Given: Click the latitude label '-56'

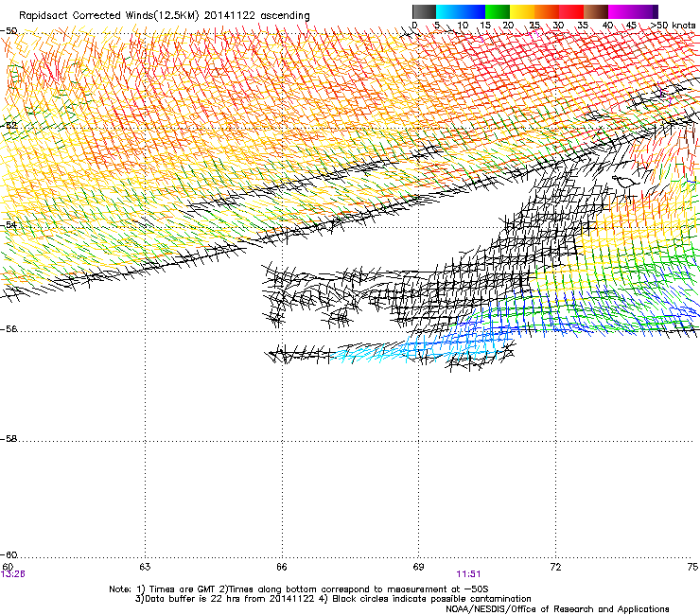Looking at the screenshot, I should click(9, 329).
